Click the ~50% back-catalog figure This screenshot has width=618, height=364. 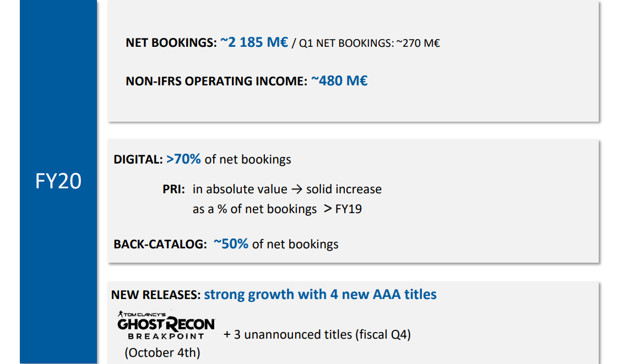(x=231, y=244)
